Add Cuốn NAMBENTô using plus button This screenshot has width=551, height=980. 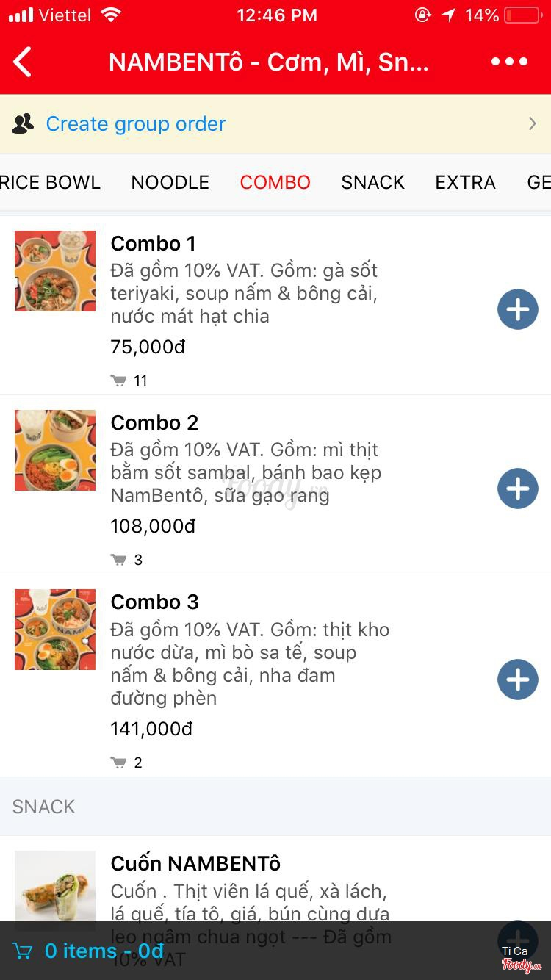(517, 938)
